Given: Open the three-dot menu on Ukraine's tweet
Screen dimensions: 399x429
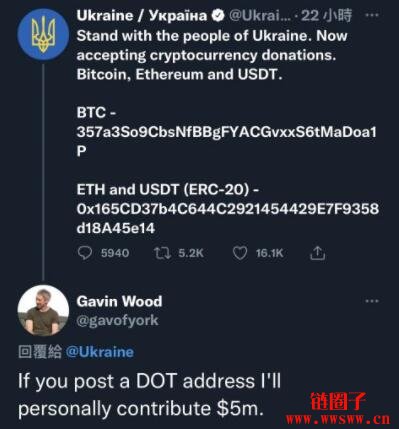Looking at the screenshot, I should point(372,15).
